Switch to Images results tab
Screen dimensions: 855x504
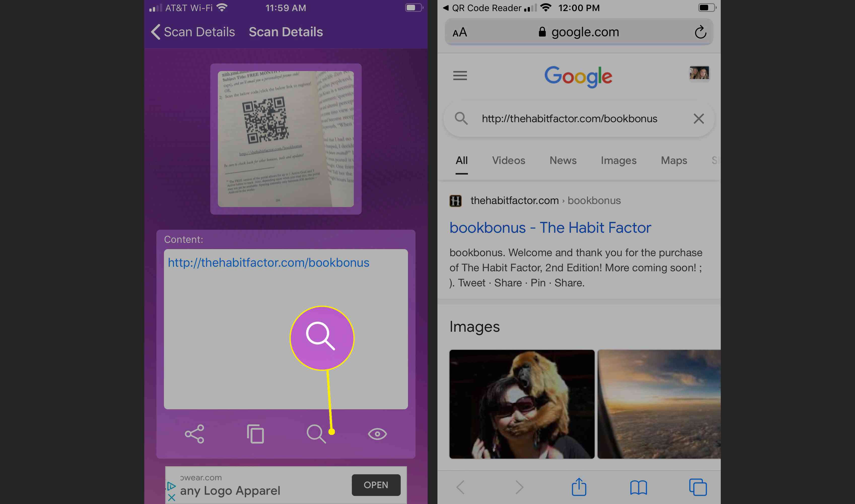(618, 160)
